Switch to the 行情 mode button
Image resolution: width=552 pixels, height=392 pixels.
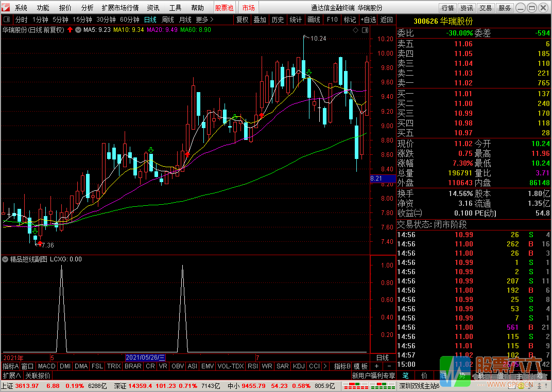point(448,8)
